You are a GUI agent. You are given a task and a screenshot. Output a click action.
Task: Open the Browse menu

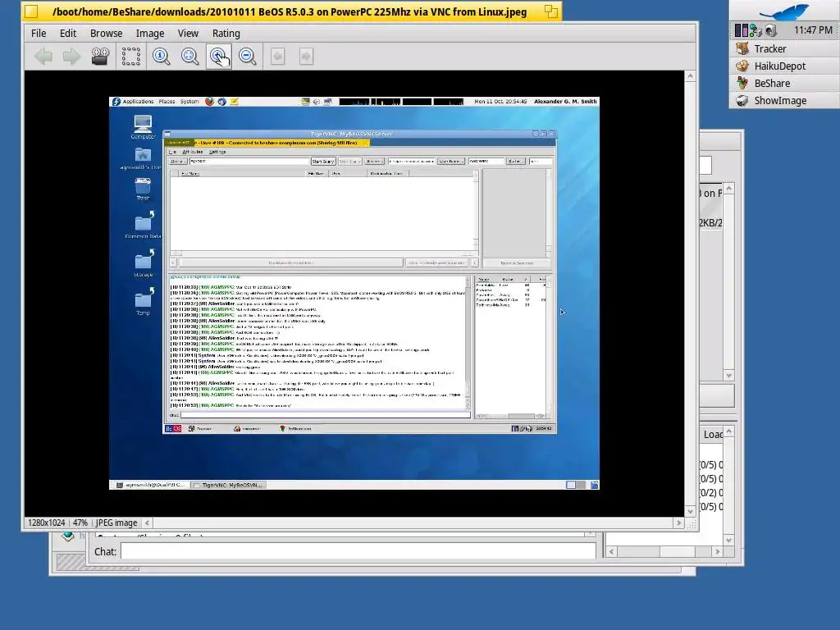coord(106,33)
